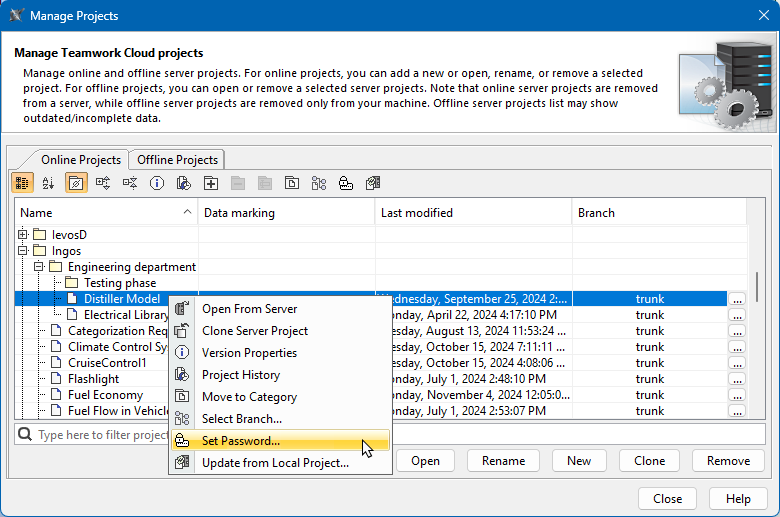Open Version Properties info toolbar icon
The image size is (780, 517).
(x=157, y=183)
